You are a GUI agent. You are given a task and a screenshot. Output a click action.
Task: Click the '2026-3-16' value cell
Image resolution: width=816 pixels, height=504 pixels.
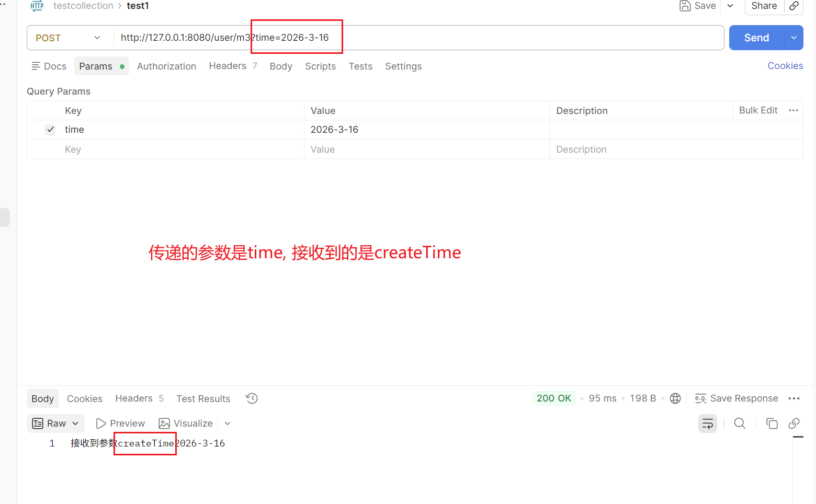(426, 130)
